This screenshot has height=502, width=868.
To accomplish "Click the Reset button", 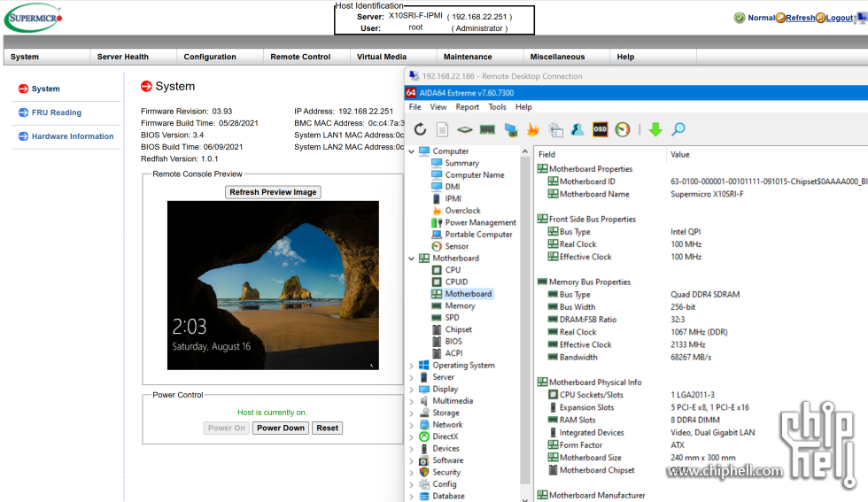I will pos(327,428).
